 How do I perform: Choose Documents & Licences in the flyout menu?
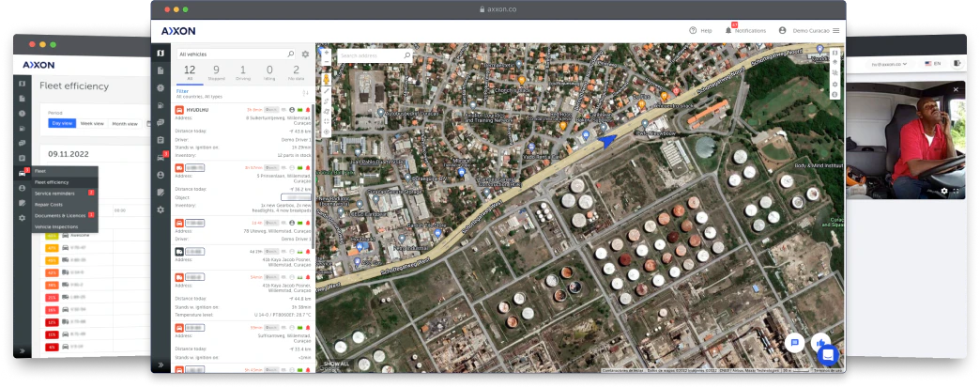(65, 215)
